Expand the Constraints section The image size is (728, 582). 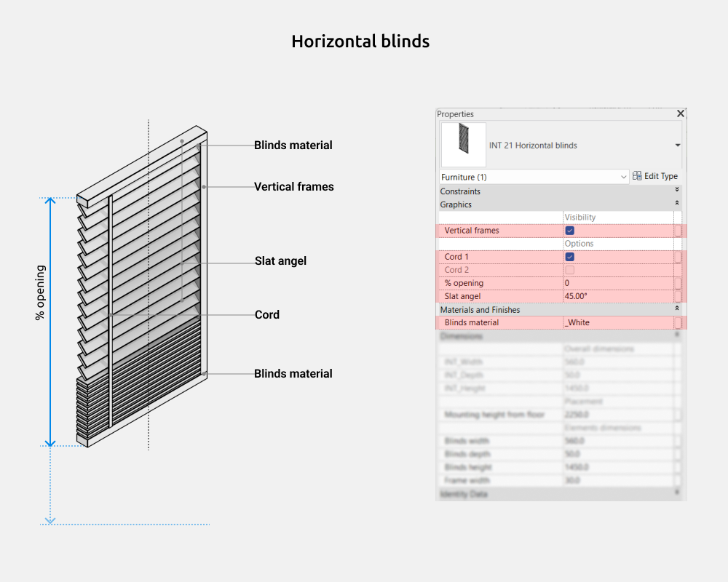pos(677,190)
